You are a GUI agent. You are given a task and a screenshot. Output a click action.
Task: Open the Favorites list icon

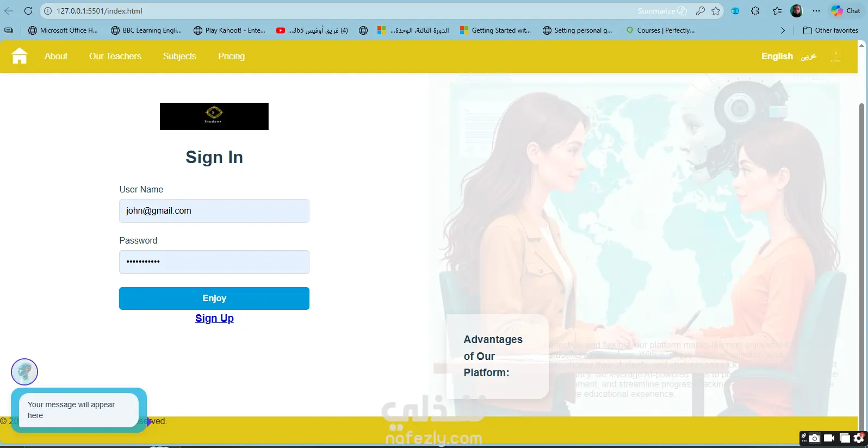click(x=777, y=11)
